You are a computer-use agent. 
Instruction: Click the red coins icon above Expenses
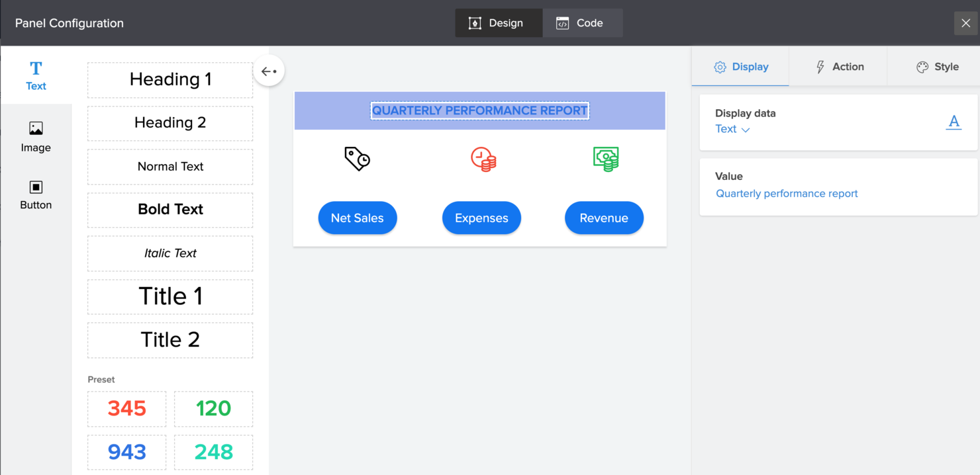[x=481, y=158]
